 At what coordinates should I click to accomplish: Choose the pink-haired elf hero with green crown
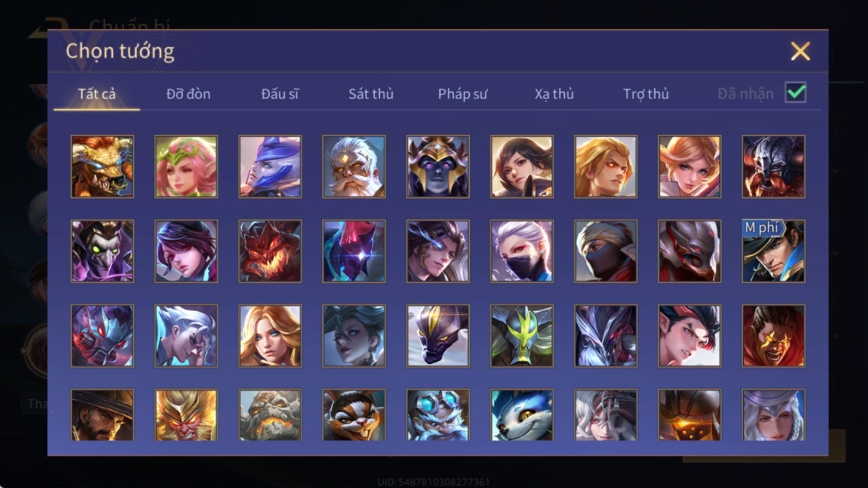(x=186, y=166)
